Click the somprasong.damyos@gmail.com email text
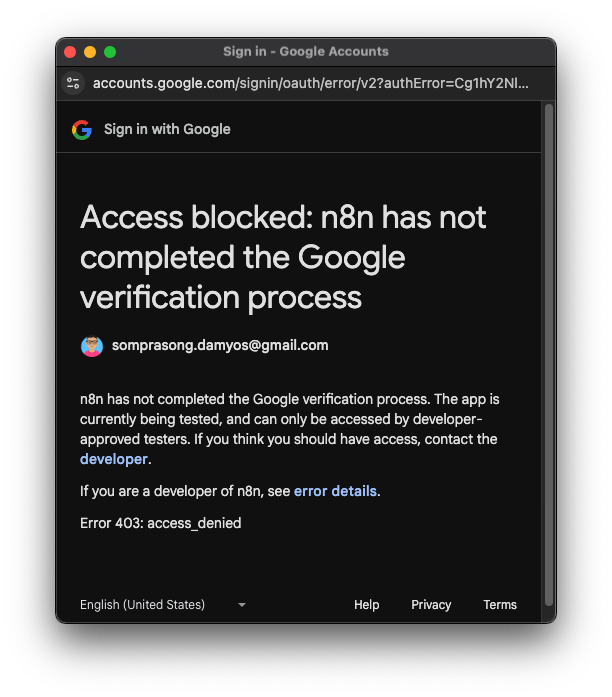The image size is (612, 697). click(x=220, y=345)
